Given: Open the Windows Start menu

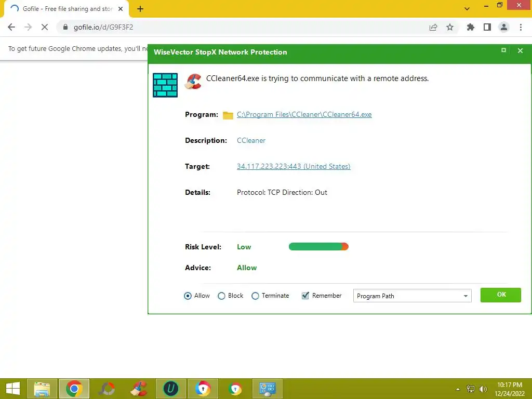Looking at the screenshot, I should (x=13, y=389).
